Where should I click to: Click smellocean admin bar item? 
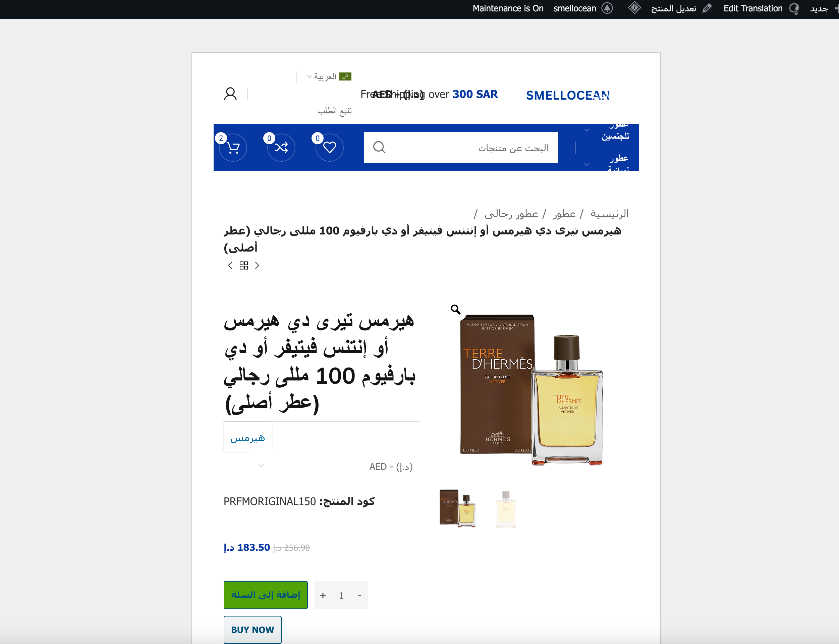pyautogui.click(x=583, y=8)
